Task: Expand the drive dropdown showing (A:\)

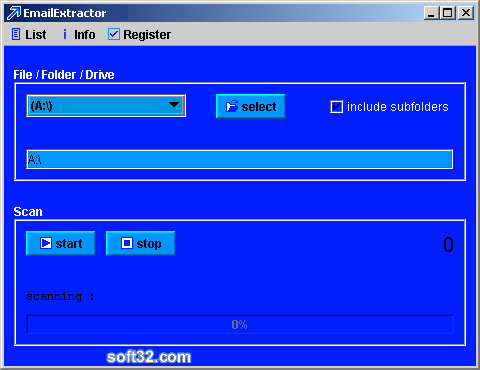Action: tap(106, 106)
